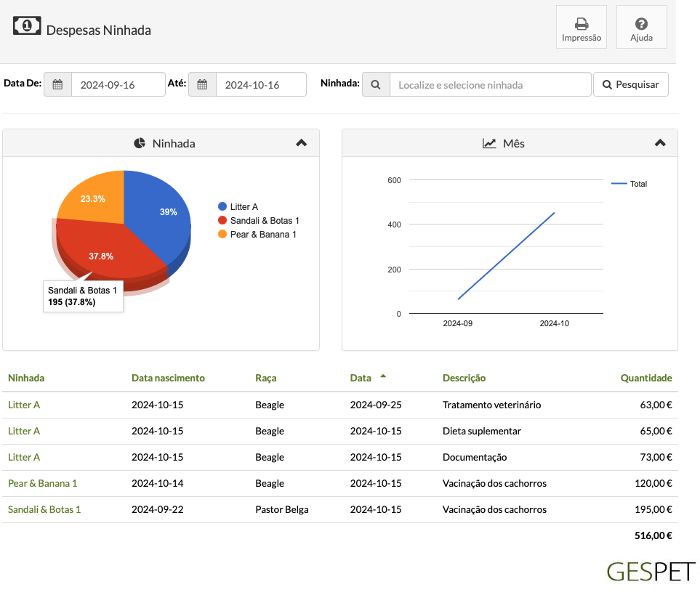Image resolution: width=700 pixels, height=595 pixels.
Task: Open the Sandali & Botas 1 litter link
Action: pos(44,509)
